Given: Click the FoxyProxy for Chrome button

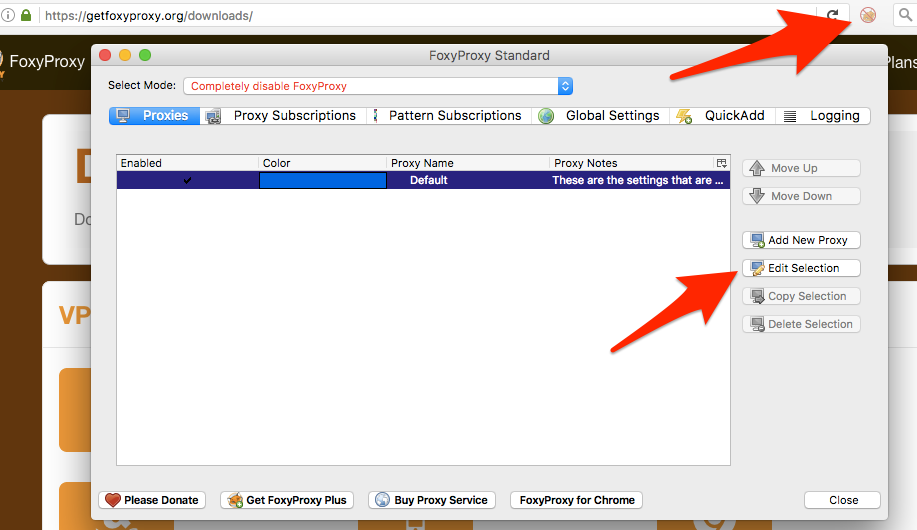Looking at the screenshot, I should pyautogui.click(x=577, y=500).
